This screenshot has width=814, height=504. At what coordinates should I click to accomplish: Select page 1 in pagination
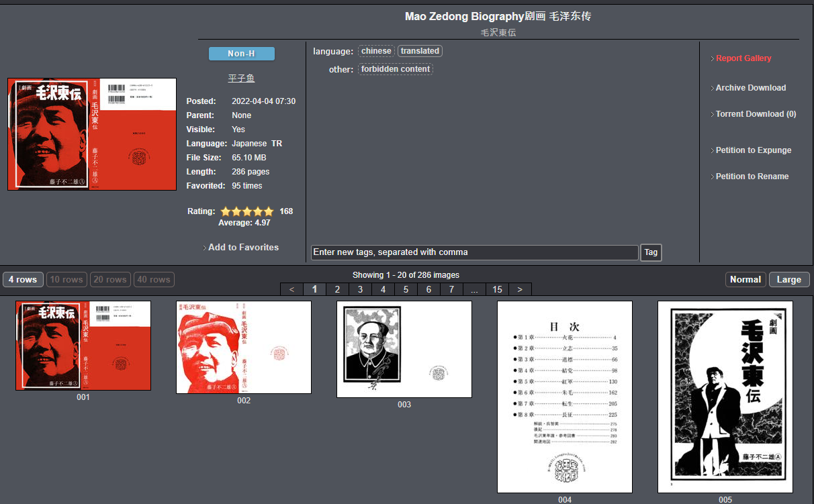pos(314,289)
